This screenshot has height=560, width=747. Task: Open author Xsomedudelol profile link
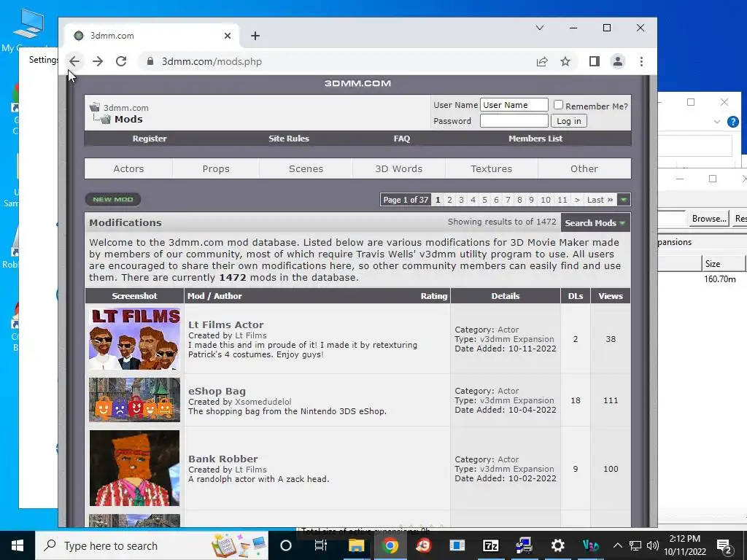(x=263, y=402)
